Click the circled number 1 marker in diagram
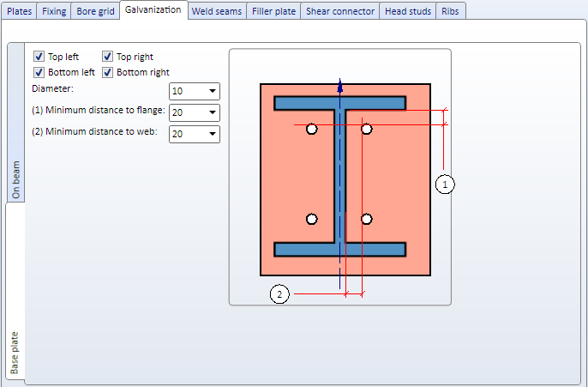The width and height of the screenshot is (588, 387). pos(445,184)
